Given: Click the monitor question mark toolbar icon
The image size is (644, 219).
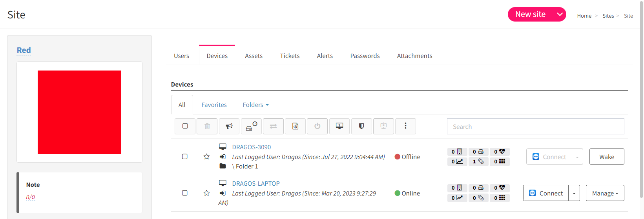Looking at the screenshot, I should (x=339, y=126).
